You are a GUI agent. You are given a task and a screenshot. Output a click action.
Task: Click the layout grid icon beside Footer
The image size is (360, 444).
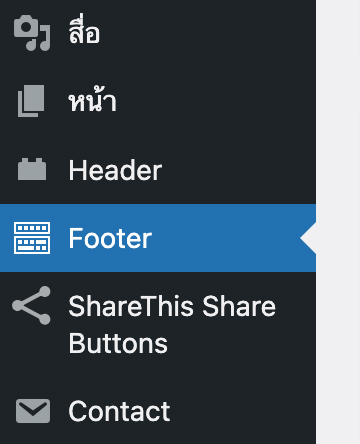click(x=32, y=238)
